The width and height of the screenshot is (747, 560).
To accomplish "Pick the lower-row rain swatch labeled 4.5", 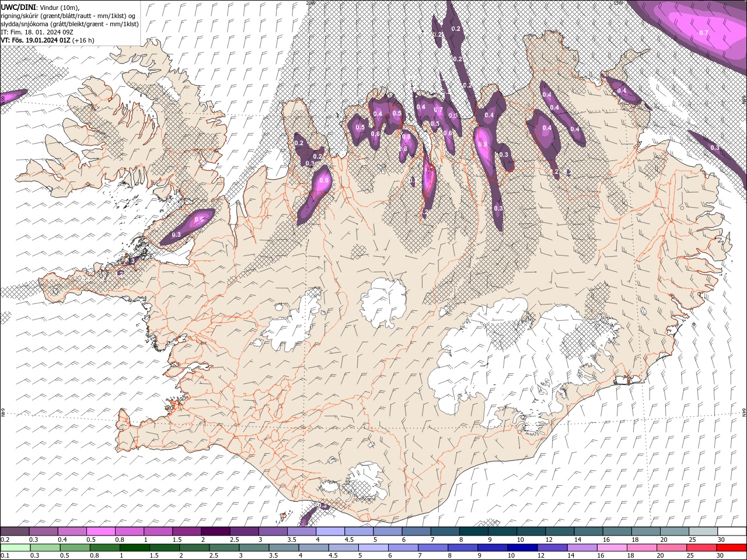I will [343, 548].
